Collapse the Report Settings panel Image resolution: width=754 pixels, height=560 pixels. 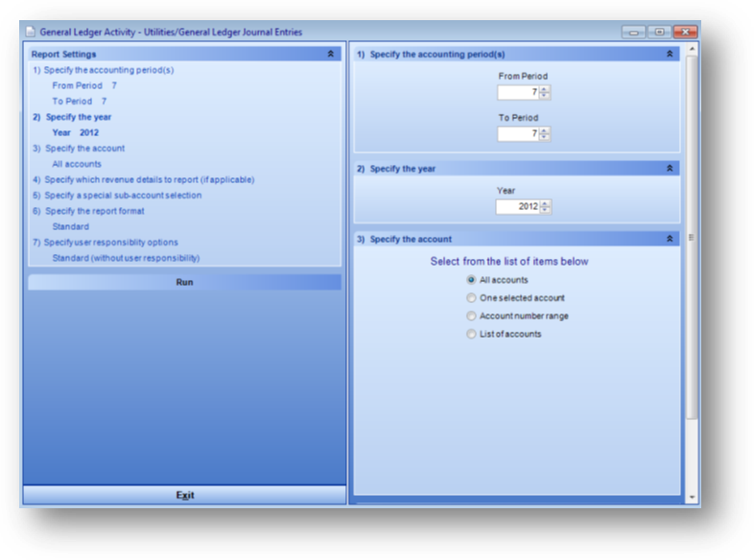(x=330, y=54)
